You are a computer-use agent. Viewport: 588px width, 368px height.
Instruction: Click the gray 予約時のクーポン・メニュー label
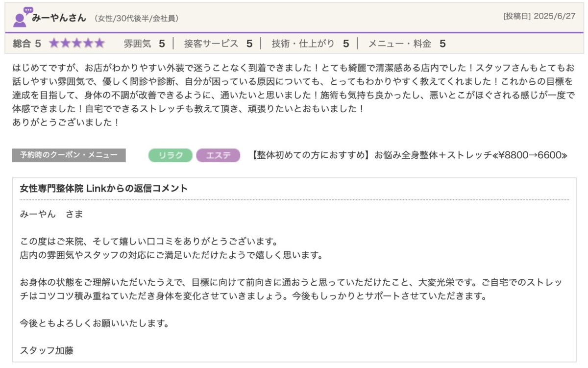pos(69,155)
